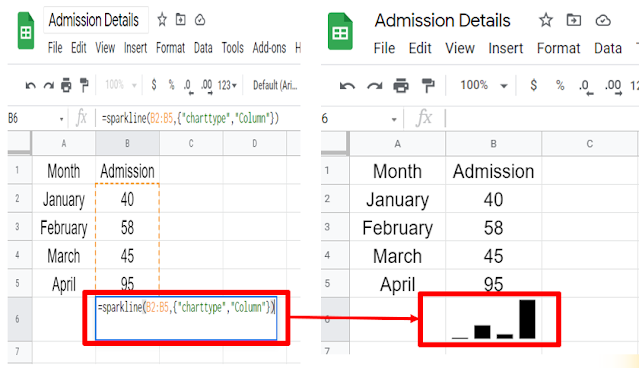Open Edit menu in left window
Screen dimensions: 639x368
coord(79,48)
